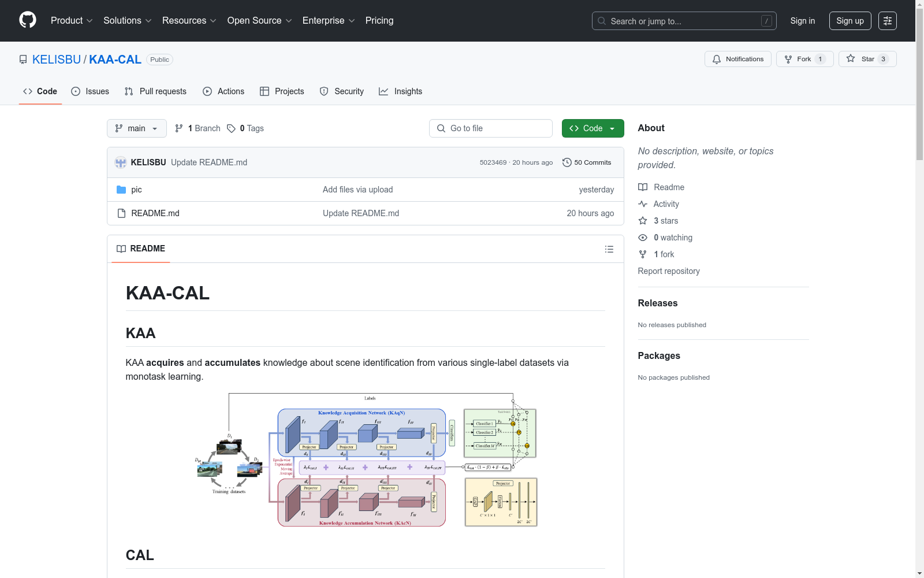The image size is (924, 578).
Task: Open the README outline icon
Action: (609, 249)
